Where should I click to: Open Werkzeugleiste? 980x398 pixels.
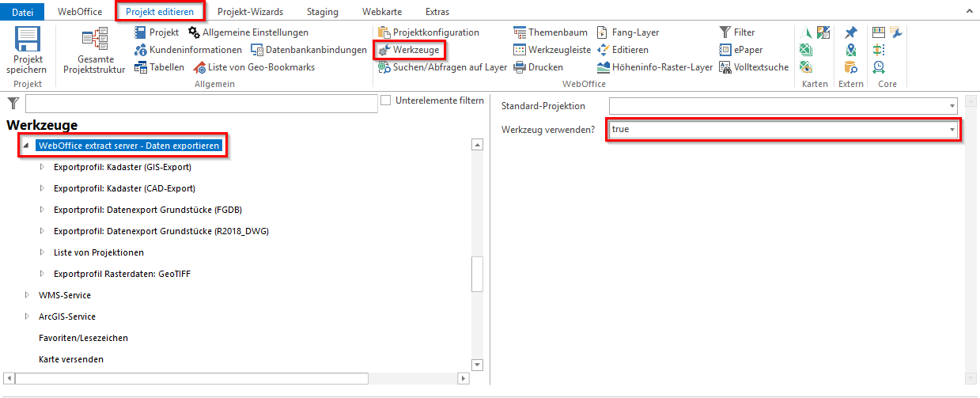552,50
